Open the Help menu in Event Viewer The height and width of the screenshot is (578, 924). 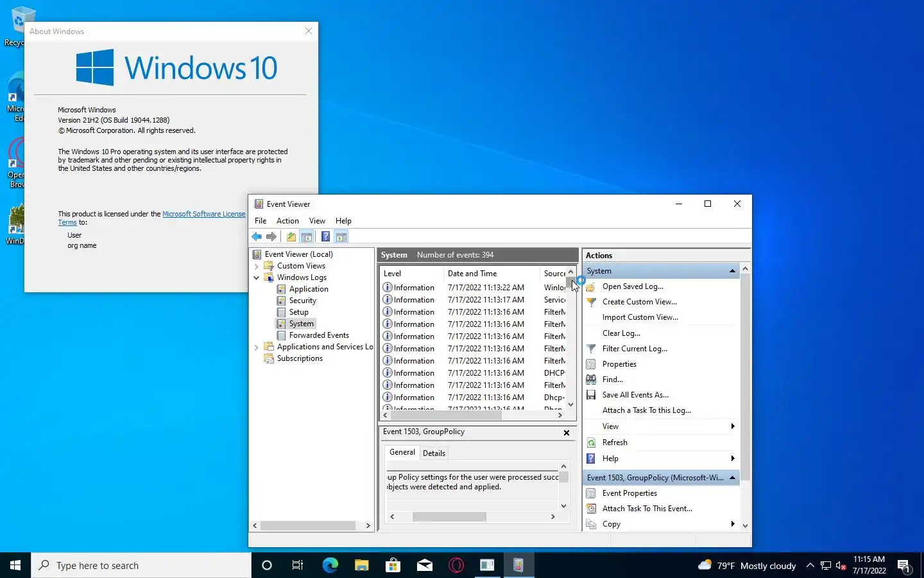pyautogui.click(x=343, y=220)
